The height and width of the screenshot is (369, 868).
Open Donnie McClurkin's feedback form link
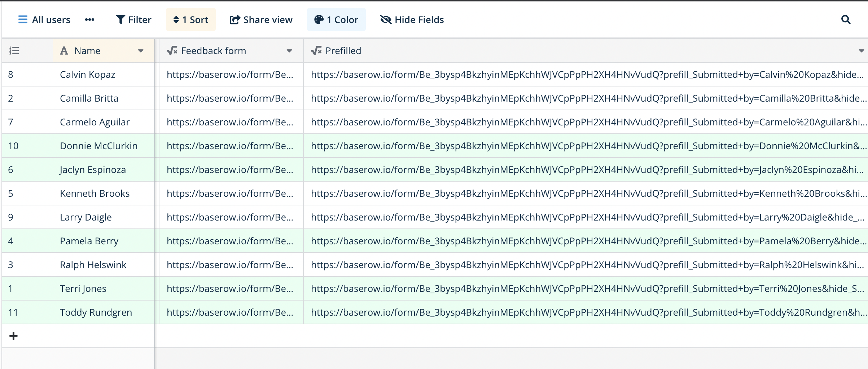click(x=229, y=146)
